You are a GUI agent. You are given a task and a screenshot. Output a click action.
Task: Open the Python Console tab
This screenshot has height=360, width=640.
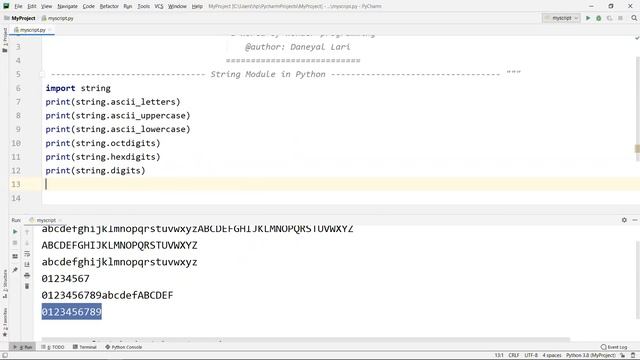124,347
